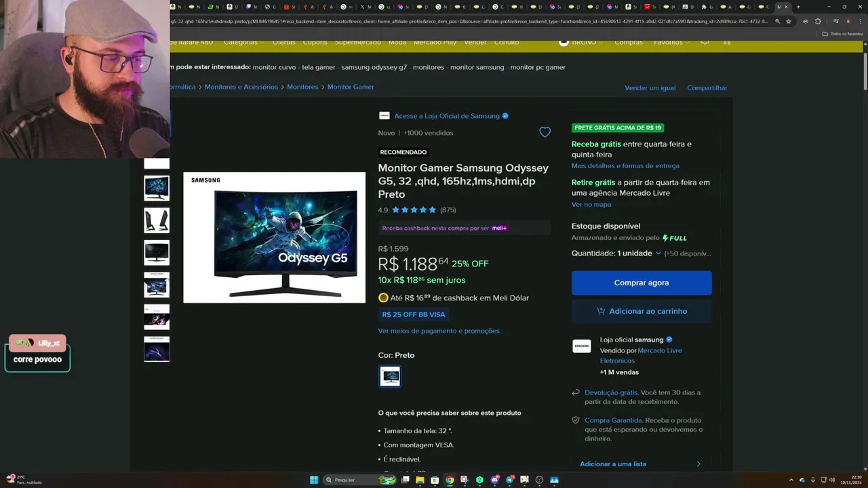Click the main Odyssey G5 product image
Viewport: 868px width, 488px height.
pos(274,237)
